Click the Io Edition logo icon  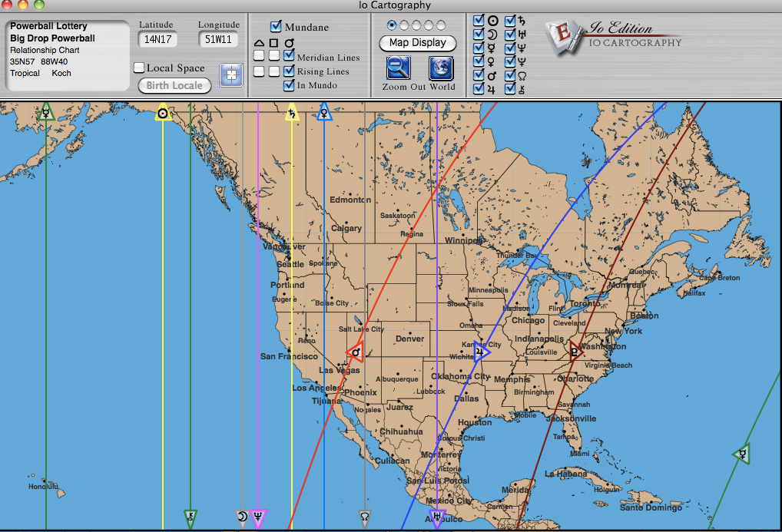pos(564,37)
